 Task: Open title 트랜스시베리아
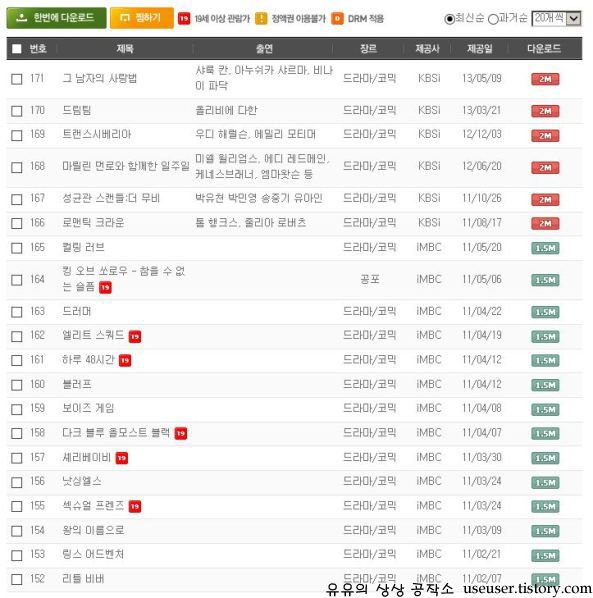pos(96,135)
